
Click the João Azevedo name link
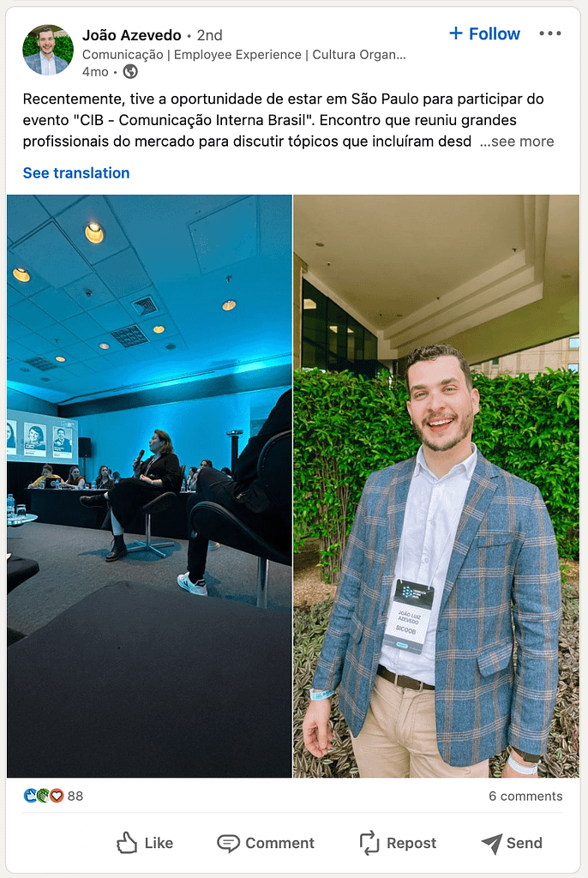click(132, 35)
